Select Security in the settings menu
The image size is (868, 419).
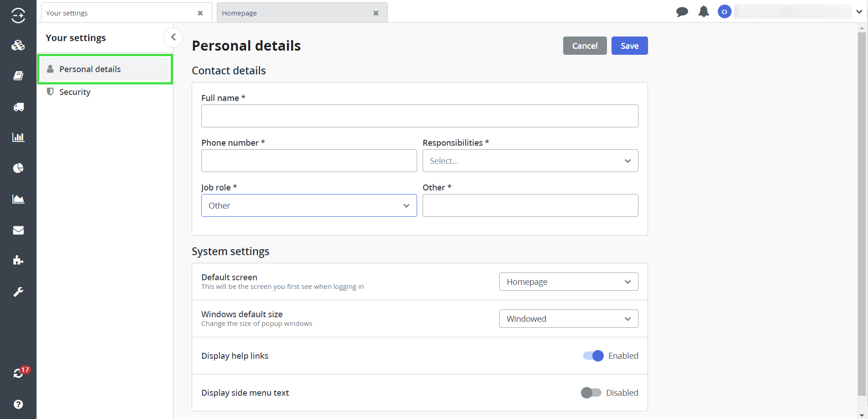pos(75,92)
